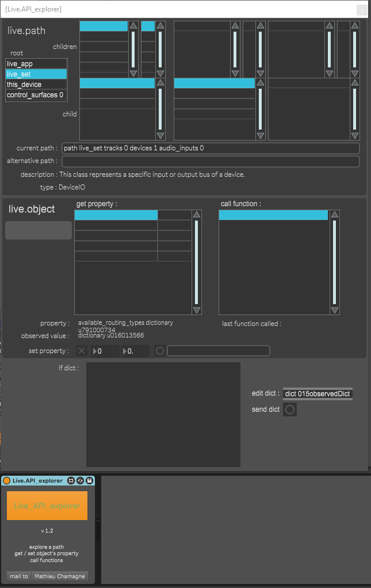The width and height of the screenshot is (371, 588).
Task: Click the current path text field
Action: tap(211, 148)
